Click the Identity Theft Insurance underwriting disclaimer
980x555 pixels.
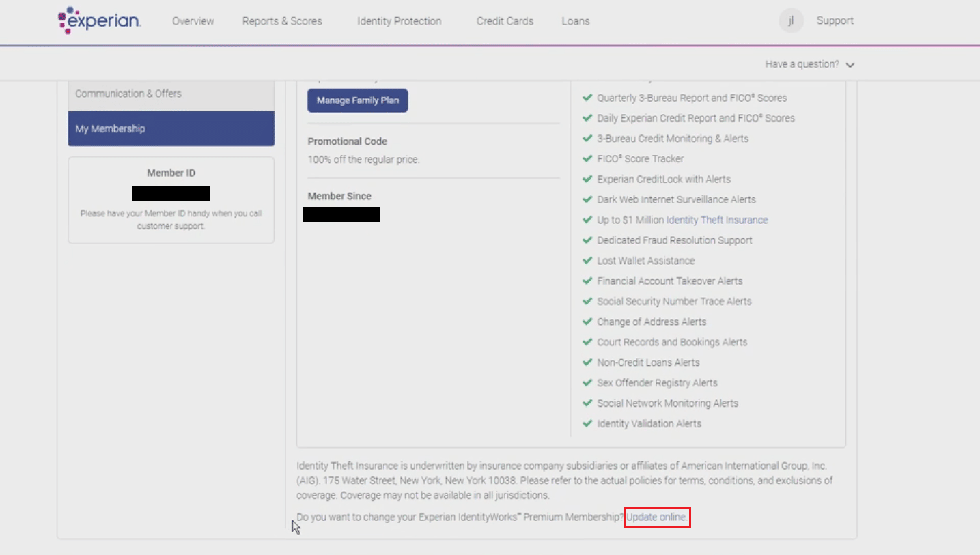tap(565, 481)
